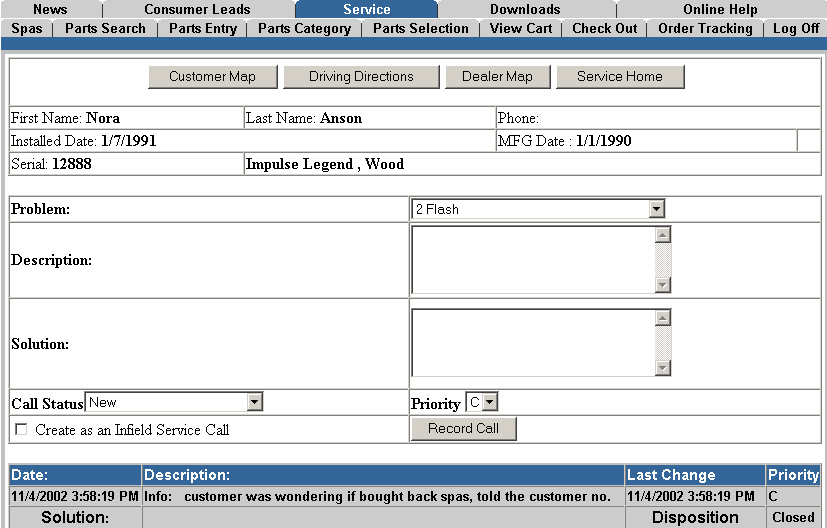Screen dimensions: 827x528
Task: Click the Customer Map button
Action: (x=212, y=77)
